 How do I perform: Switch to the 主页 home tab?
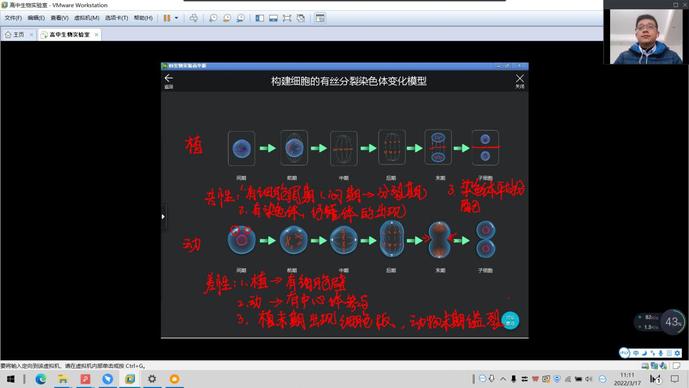point(18,34)
